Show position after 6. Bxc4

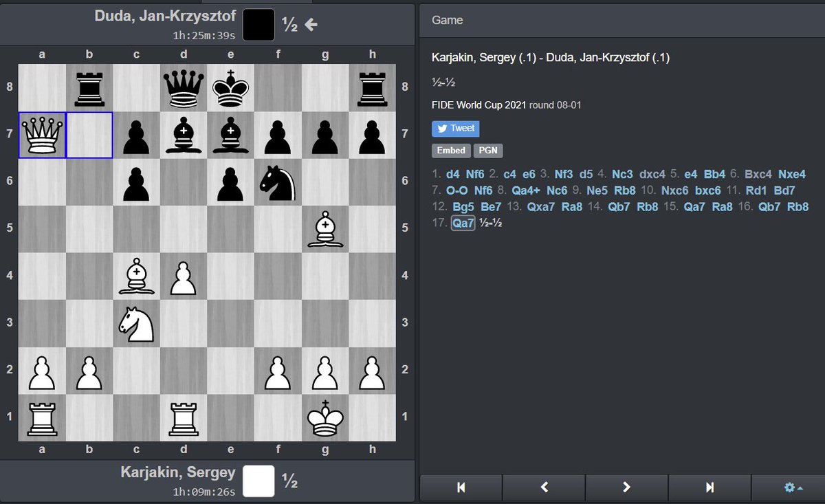(759, 174)
